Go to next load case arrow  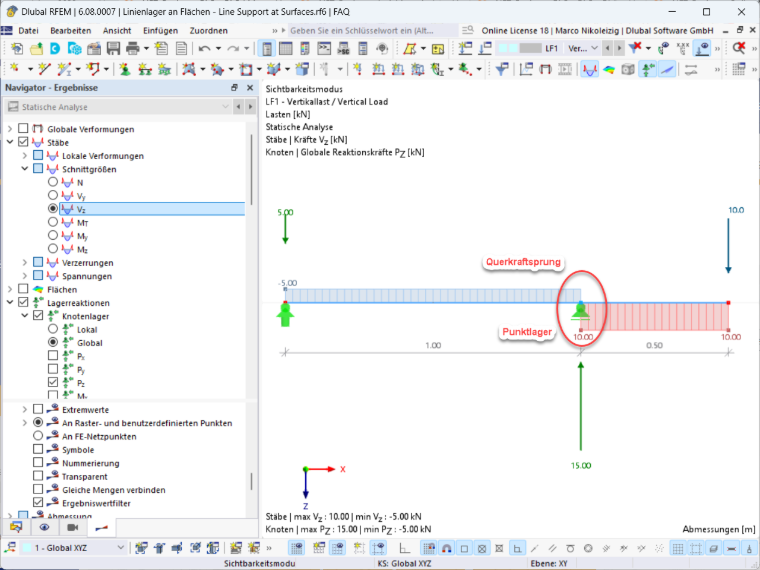pos(619,48)
